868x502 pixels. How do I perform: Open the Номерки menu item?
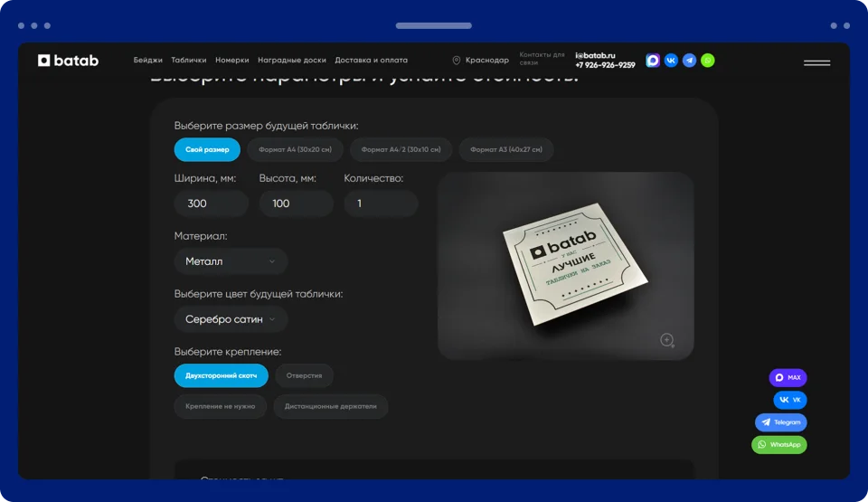tap(232, 61)
